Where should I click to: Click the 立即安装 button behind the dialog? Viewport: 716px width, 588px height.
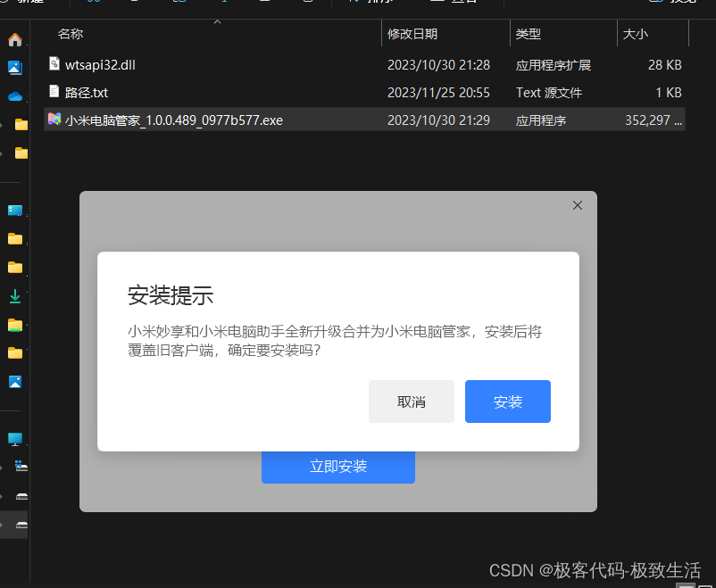point(337,467)
